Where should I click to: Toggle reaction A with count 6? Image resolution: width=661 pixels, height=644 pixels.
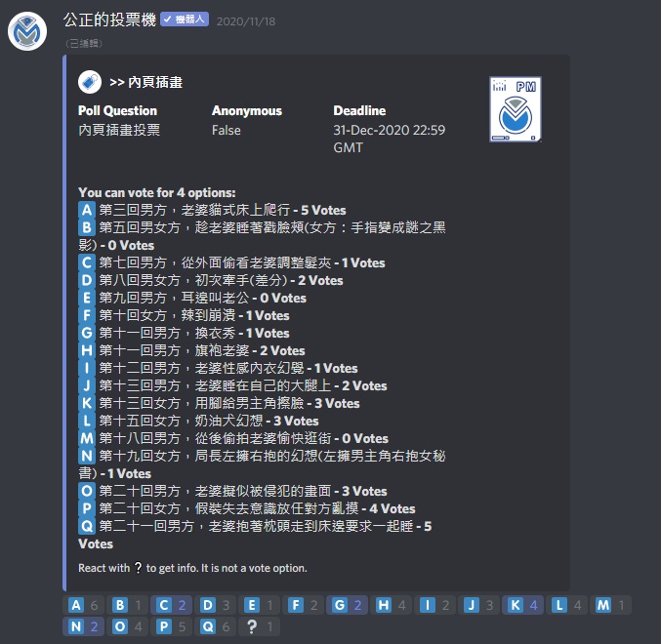coord(83,605)
